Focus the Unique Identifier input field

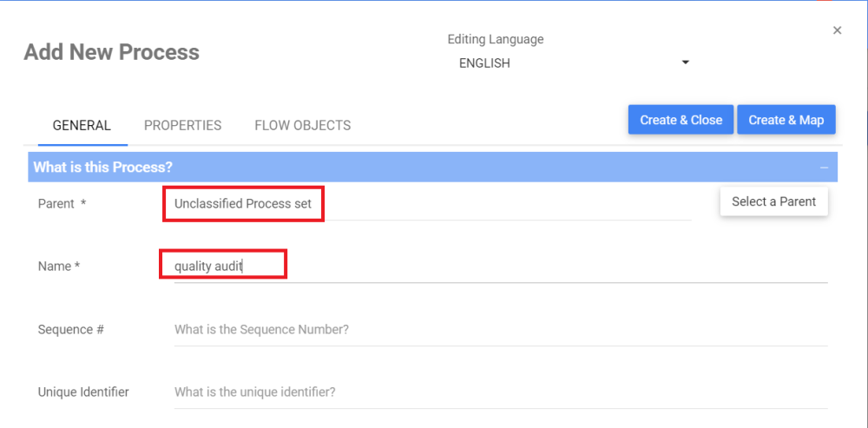(x=500, y=392)
